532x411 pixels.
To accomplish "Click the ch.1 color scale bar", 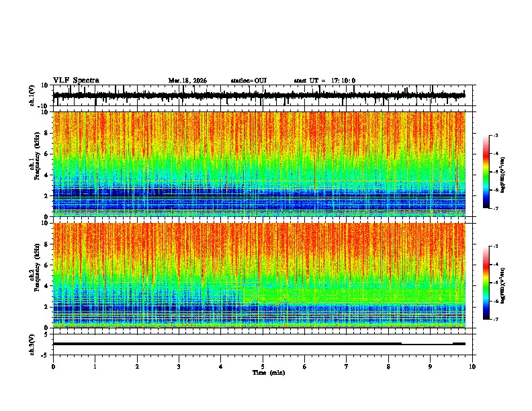I will coord(486,172).
